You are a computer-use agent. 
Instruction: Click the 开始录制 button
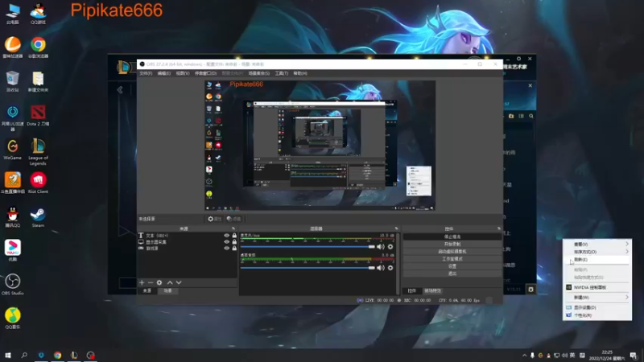[x=452, y=245]
